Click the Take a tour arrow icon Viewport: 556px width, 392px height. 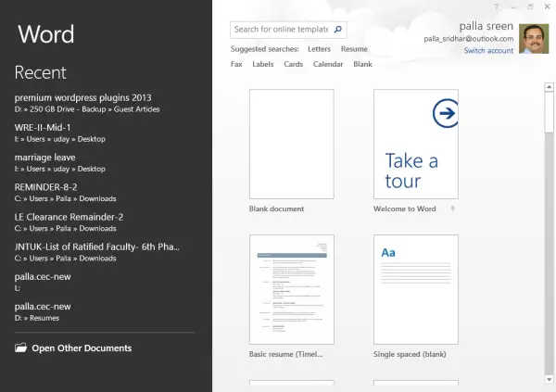point(446,113)
